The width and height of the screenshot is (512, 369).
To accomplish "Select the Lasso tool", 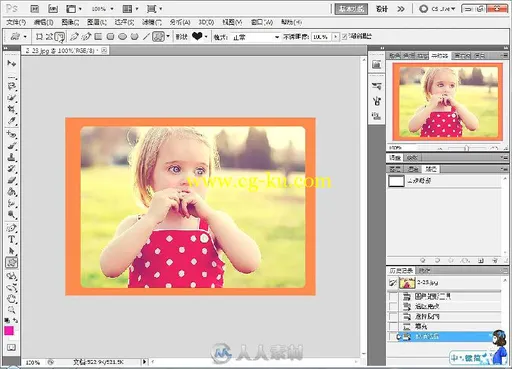I will point(11,86).
